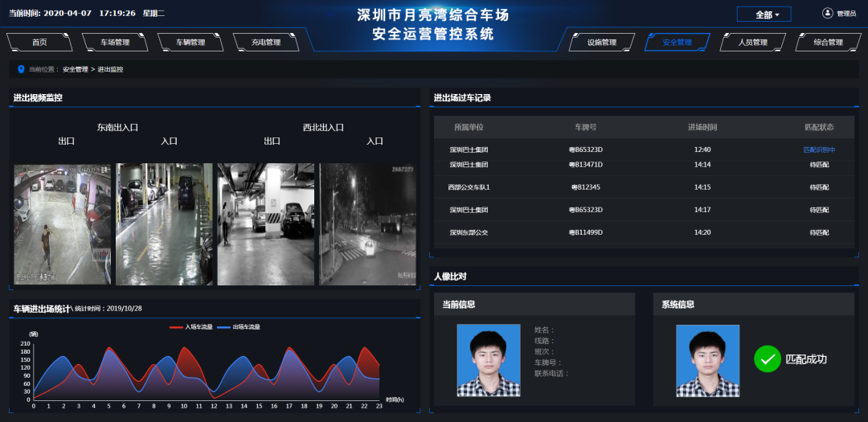Viewport: 868px width, 422px height.
Task: Select the 综合管理 tab
Action: (828, 43)
